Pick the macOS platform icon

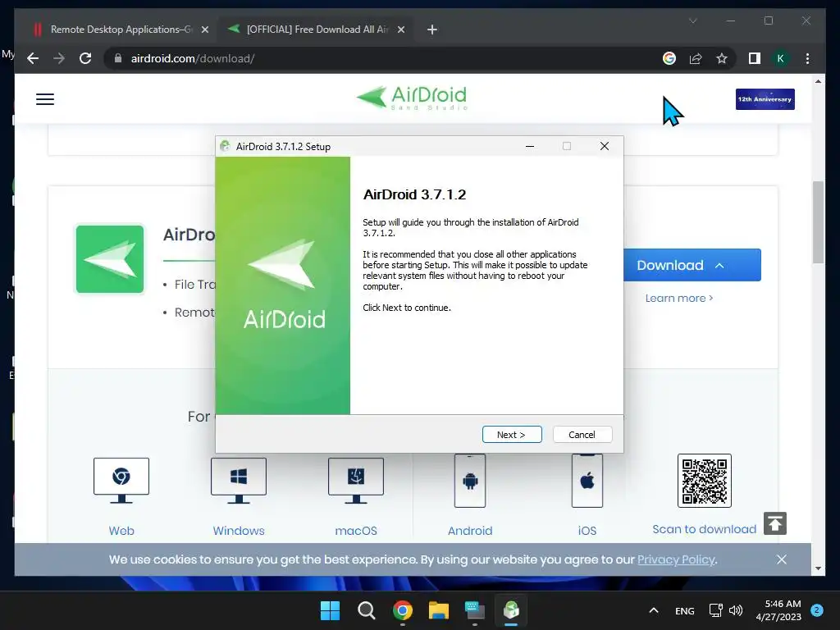pos(356,481)
